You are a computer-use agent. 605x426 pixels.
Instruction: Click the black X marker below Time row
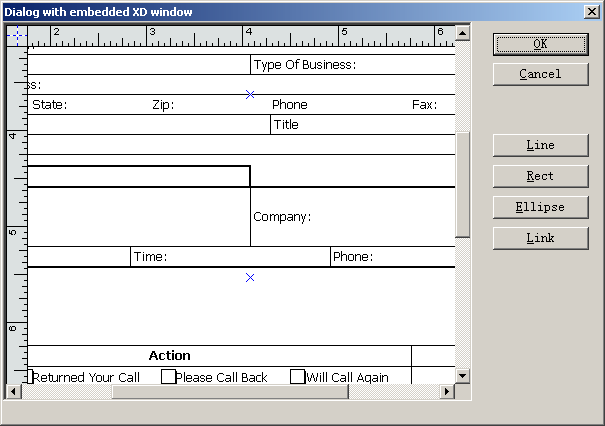[250, 277]
